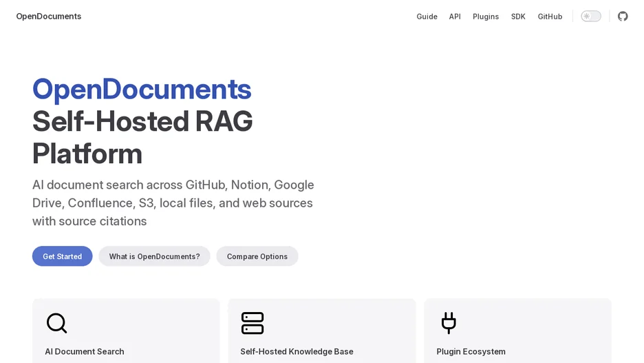Click the plug icon in Plugin Ecosystem card

coord(449,323)
